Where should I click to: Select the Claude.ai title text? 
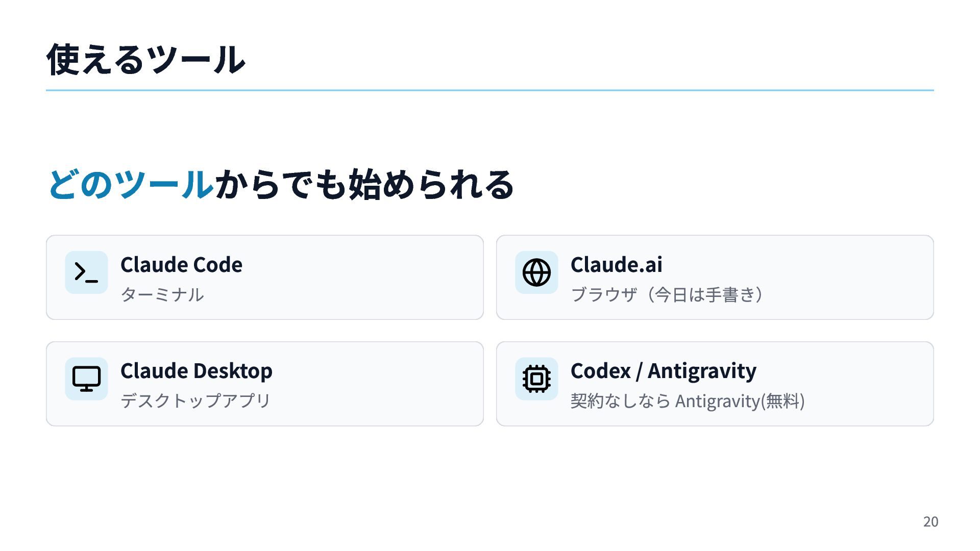616,265
